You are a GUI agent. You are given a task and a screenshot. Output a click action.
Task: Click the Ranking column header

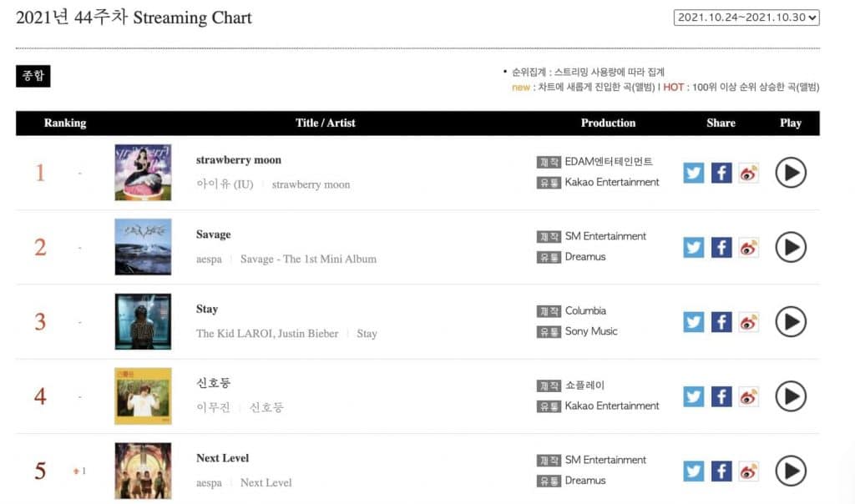point(65,123)
